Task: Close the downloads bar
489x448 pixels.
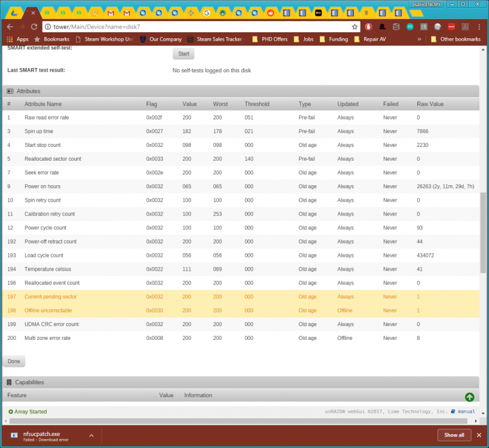Action: [479, 435]
